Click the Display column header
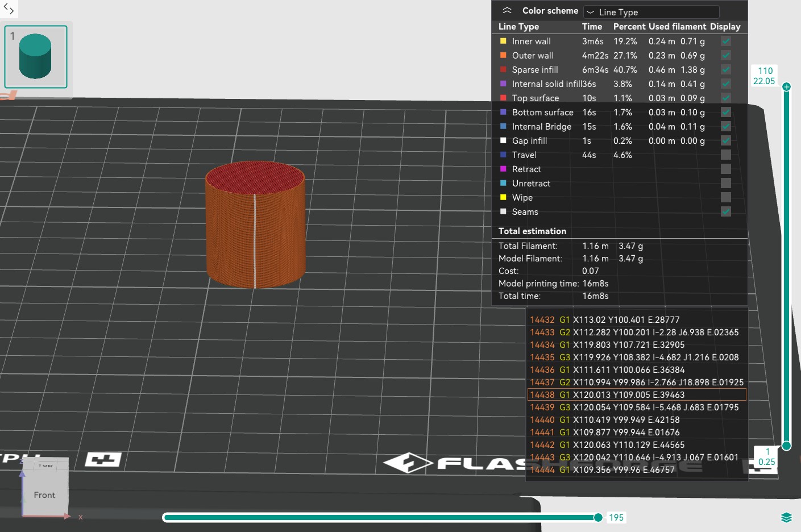 point(725,26)
